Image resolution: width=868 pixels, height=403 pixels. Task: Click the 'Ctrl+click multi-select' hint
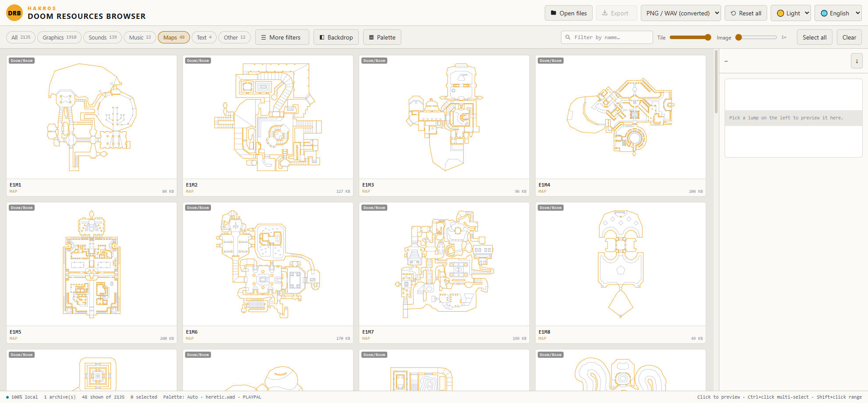click(x=778, y=397)
